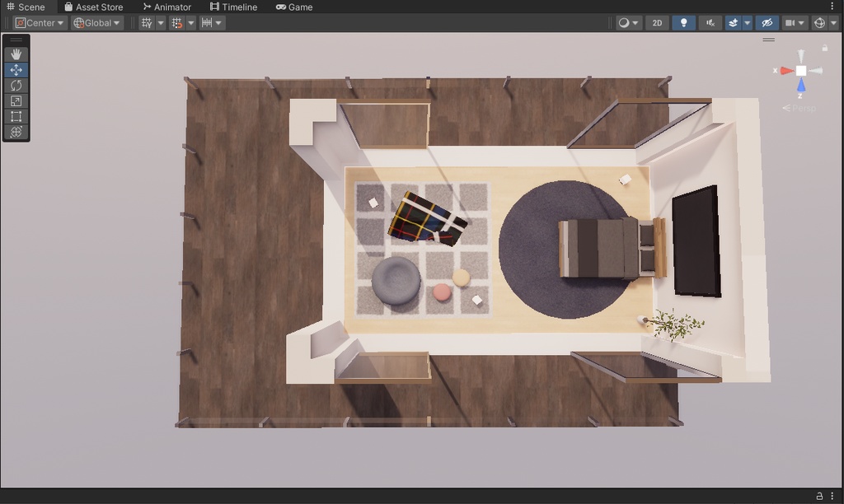This screenshot has height=504, width=844.
Task: Expand scene camera dropdown arrow
Action: coord(801,23)
